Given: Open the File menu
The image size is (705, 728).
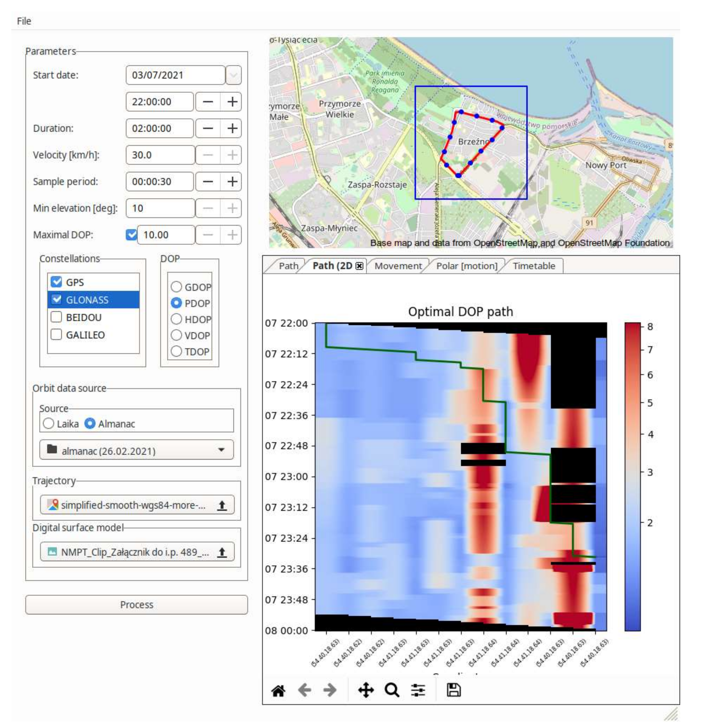Looking at the screenshot, I should tap(24, 21).
